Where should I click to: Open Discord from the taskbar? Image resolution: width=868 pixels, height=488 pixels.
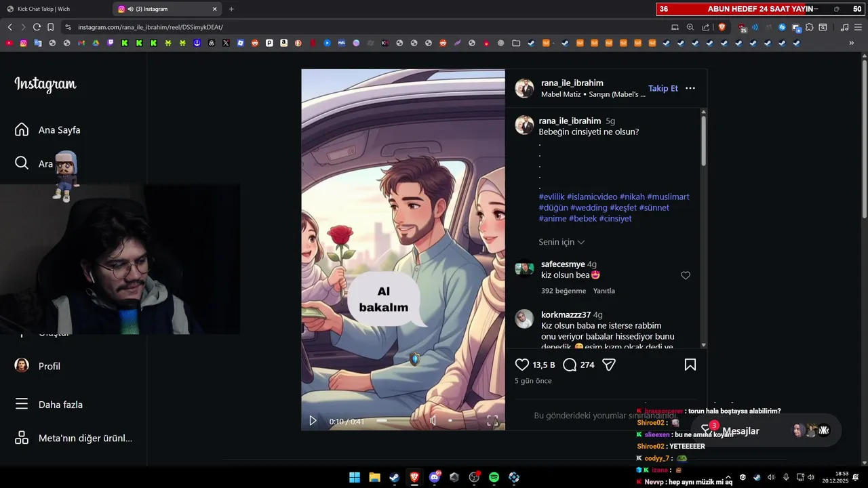click(435, 477)
